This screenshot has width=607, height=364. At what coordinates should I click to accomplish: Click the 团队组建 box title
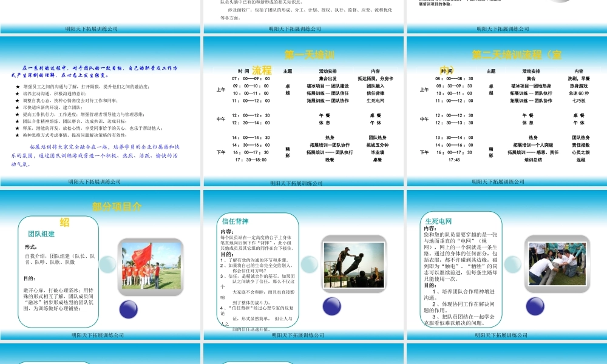coord(41,234)
